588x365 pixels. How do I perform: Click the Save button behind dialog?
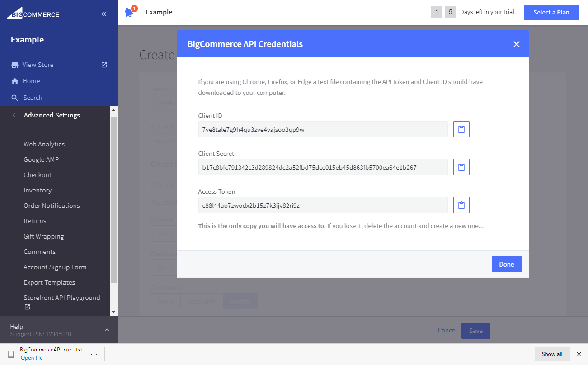tap(476, 331)
